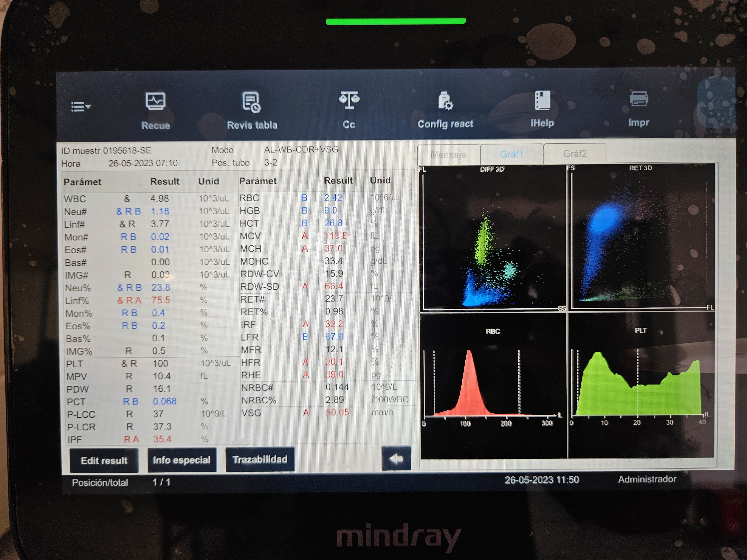Click the RET 3D scattergram

[x=641, y=238]
